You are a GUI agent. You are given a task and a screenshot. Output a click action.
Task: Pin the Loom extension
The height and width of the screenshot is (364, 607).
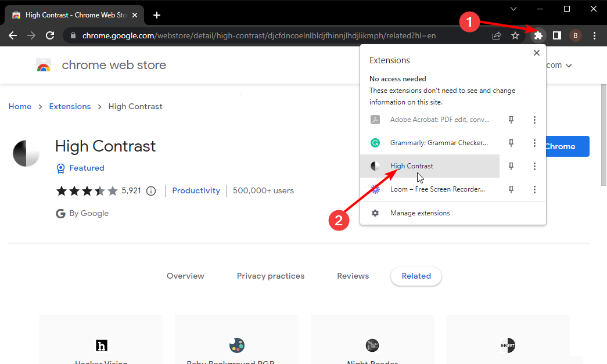click(x=511, y=189)
